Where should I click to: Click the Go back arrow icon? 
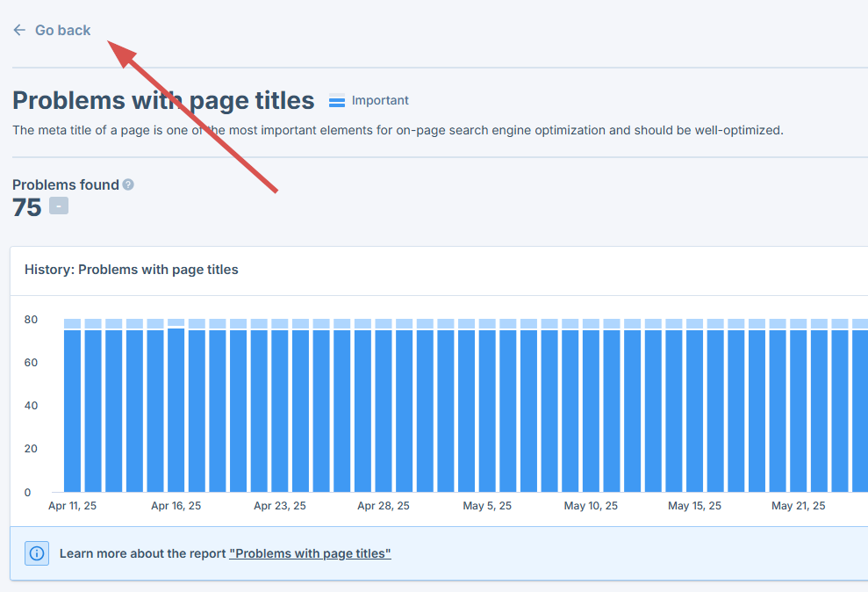[x=19, y=30]
